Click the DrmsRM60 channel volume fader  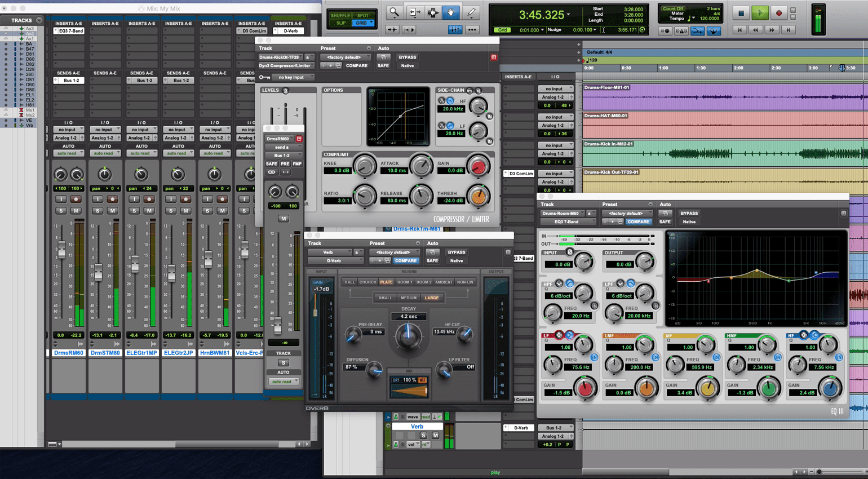62,249
